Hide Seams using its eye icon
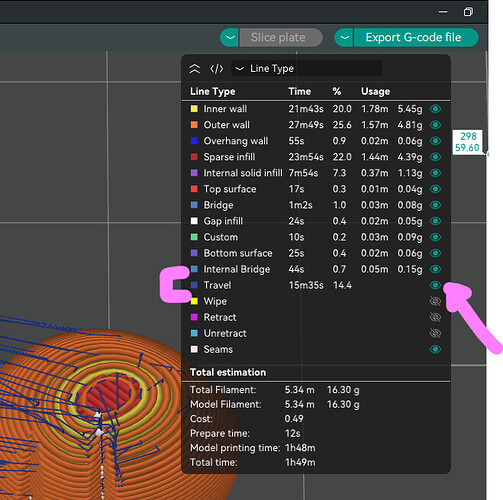This screenshot has height=500, width=503. tap(435, 349)
